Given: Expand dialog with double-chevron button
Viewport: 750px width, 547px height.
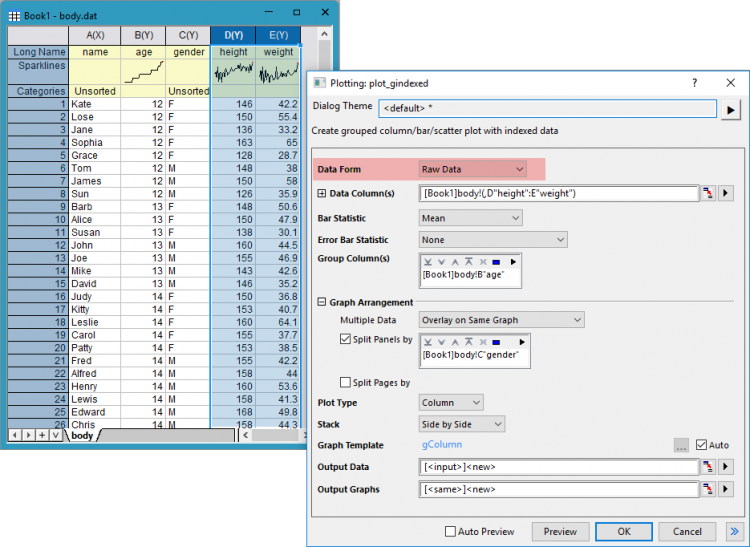Looking at the screenshot, I should (734, 532).
